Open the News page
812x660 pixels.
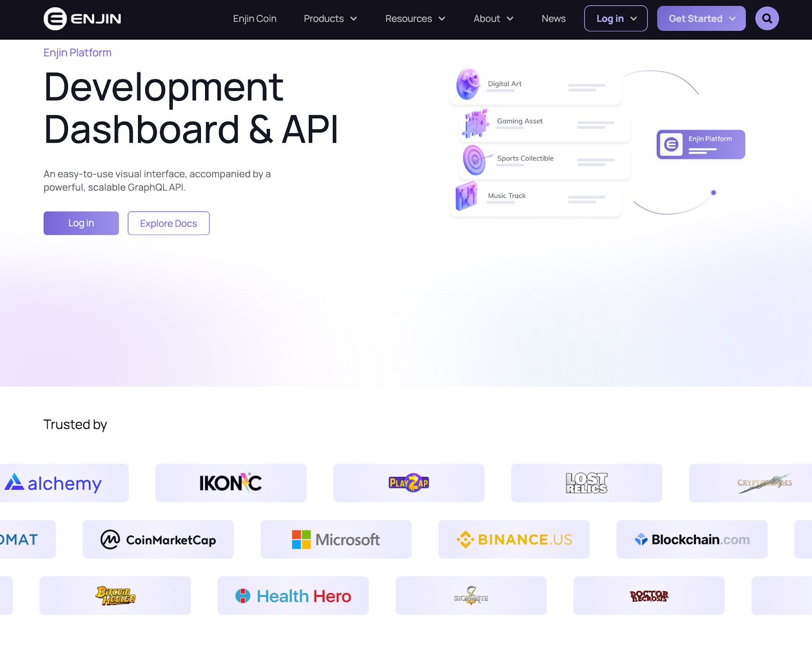(x=553, y=19)
